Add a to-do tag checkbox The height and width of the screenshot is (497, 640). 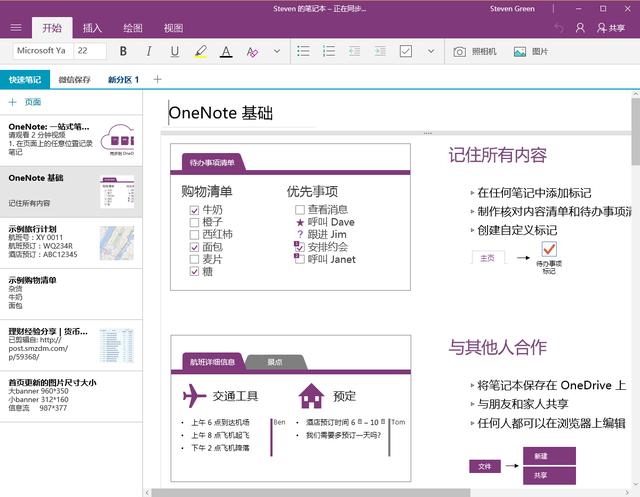(406, 51)
